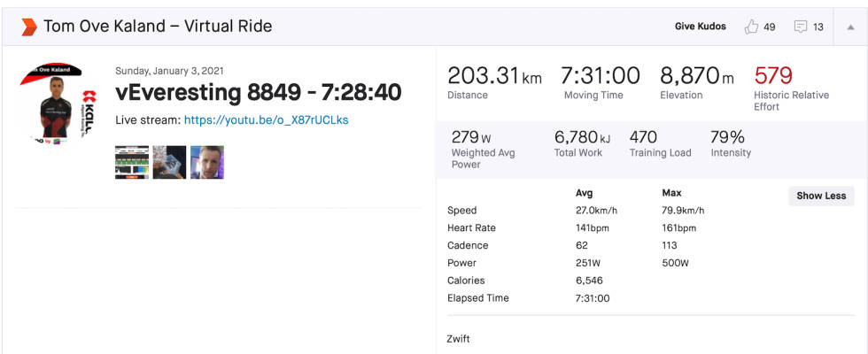Click the Training Load 470 stat
This screenshot has width=868, height=354.
pyautogui.click(x=661, y=143)
